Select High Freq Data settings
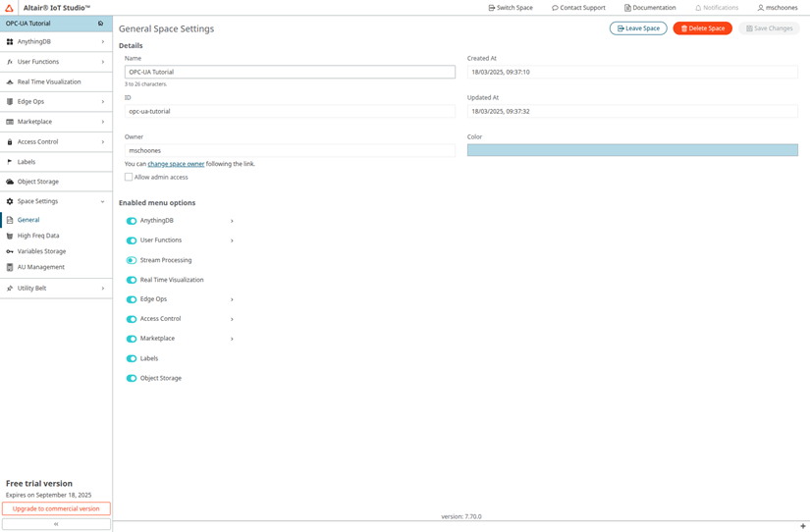Image resolution: width=810 pixels, height=532 pixels. 56,236
